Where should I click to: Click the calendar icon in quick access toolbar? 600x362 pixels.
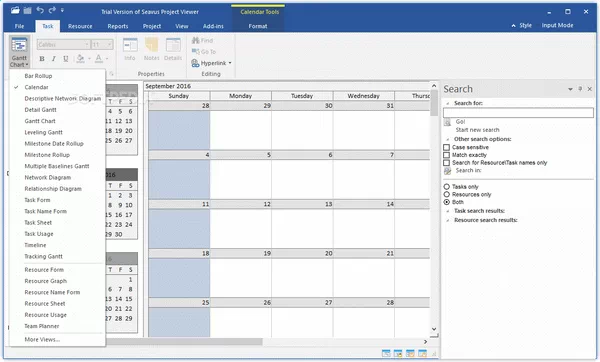[x=28, y=11]
